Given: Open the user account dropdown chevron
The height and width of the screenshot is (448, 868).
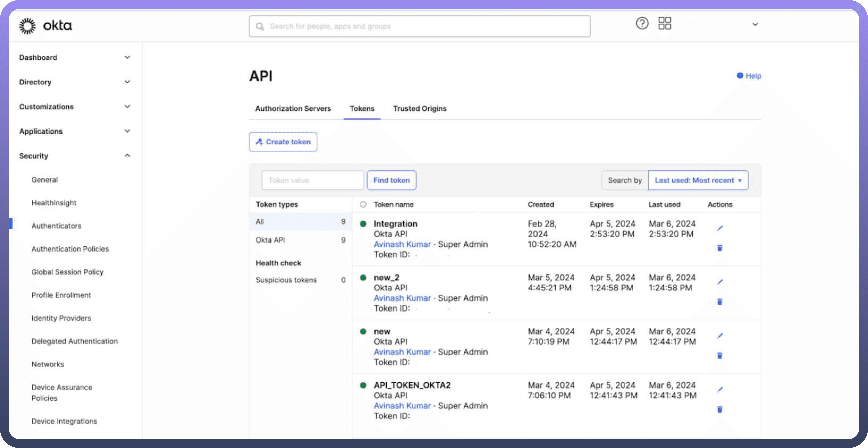Looking at the screenshot, I should click(755, 24).
